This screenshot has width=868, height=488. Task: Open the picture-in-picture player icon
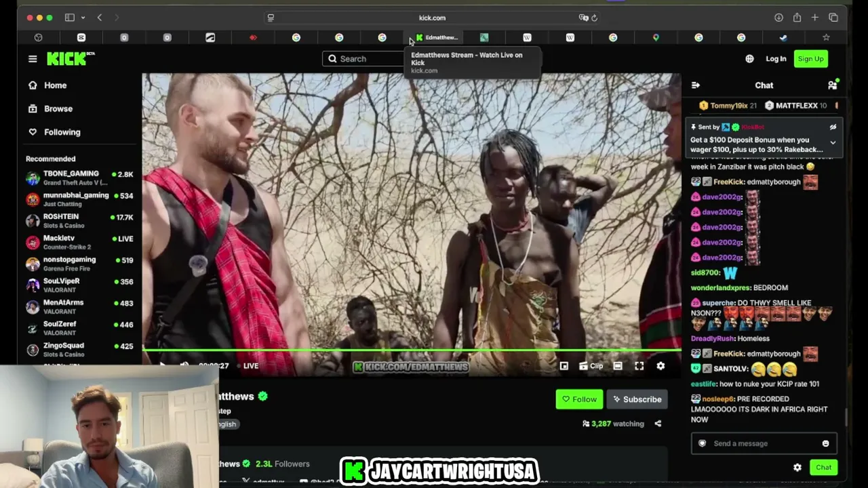(x=564, y=366)
